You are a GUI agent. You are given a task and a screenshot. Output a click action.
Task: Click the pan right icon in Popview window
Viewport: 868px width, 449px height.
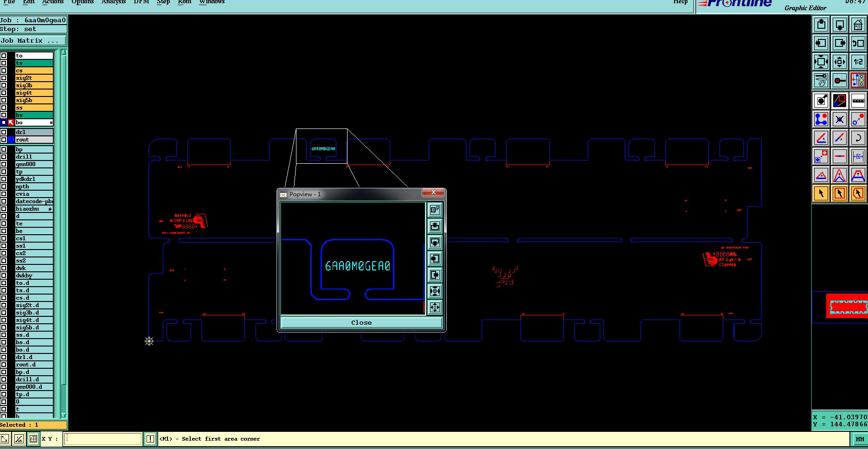click(x=435, y=275)
